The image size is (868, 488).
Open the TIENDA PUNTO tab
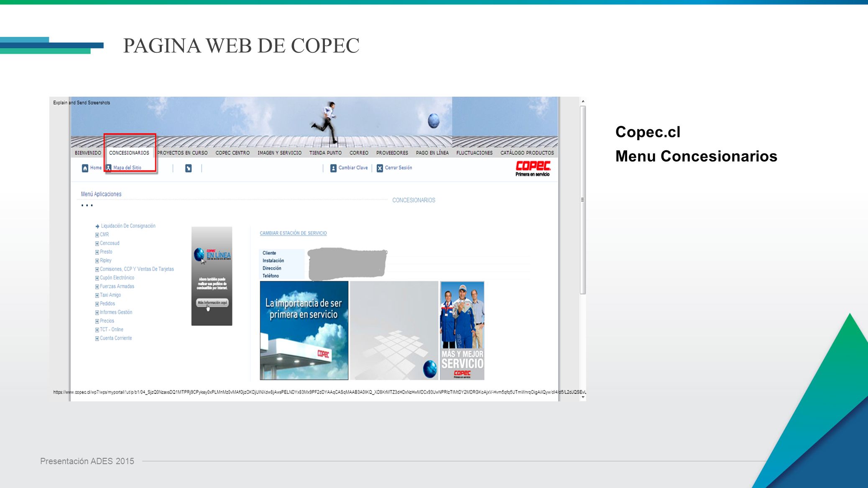coord(325,153)
